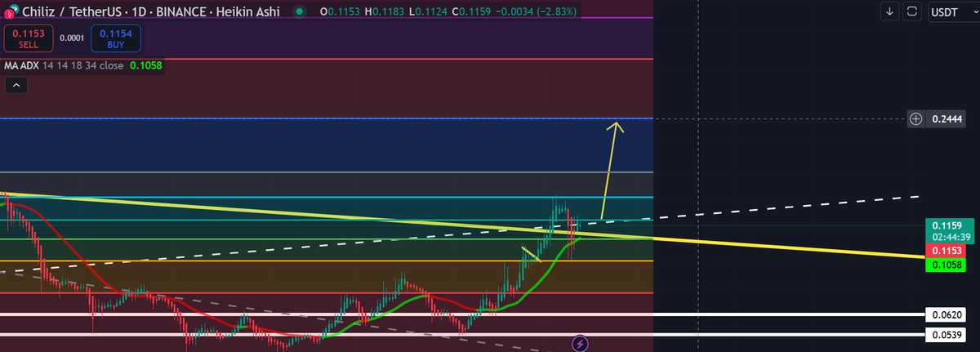
Task: Click the bracket frame auto-fit icon
Action: pyautogui.click(x=913, y=12)
